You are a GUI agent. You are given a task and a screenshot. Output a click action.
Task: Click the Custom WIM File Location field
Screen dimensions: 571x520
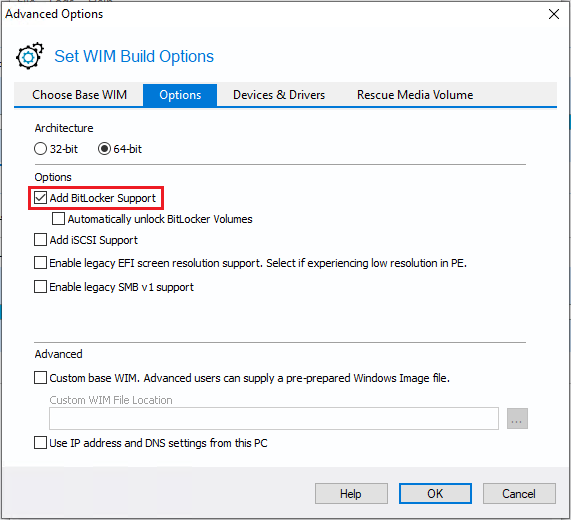(274, 418)
